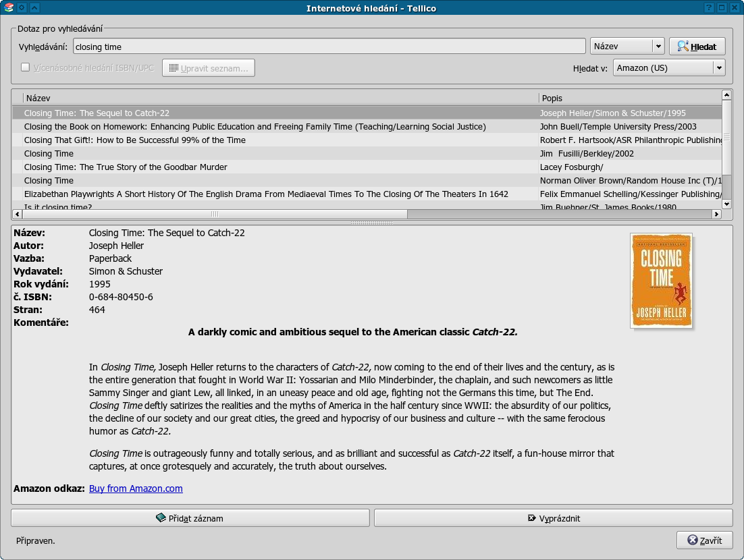Click the binding value "Paperback"
The height and width of the screenshot is (560, 744).
click(x=110, y=258)
